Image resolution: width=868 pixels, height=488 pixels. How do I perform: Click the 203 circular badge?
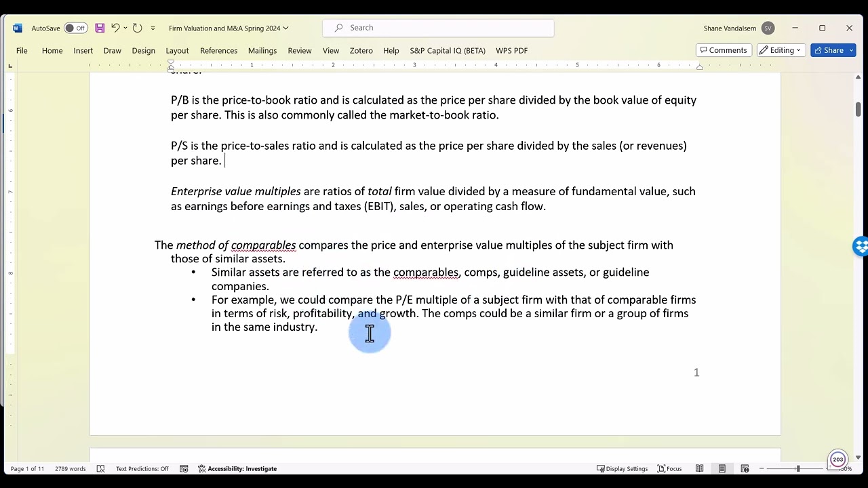[838, 460]
